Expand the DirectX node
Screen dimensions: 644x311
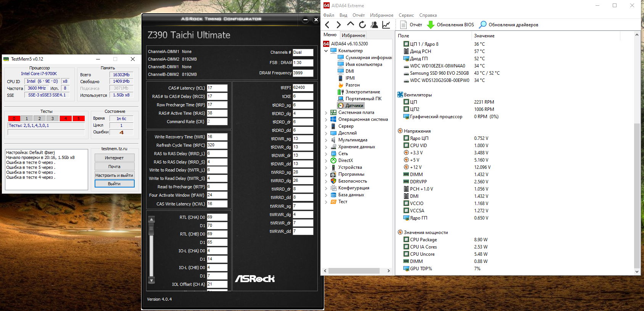click(326, 160)
